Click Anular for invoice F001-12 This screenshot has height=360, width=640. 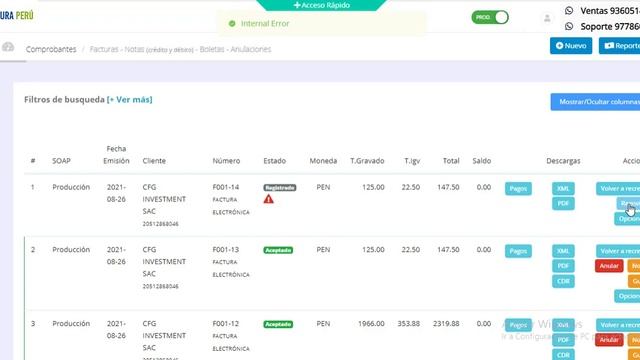click(x=609, y=340)
